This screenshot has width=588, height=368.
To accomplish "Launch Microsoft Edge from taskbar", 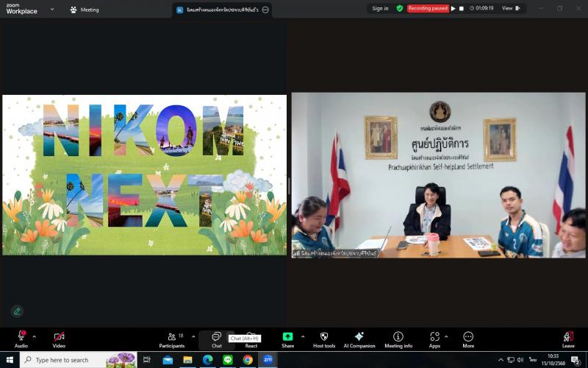I will 208,360.
